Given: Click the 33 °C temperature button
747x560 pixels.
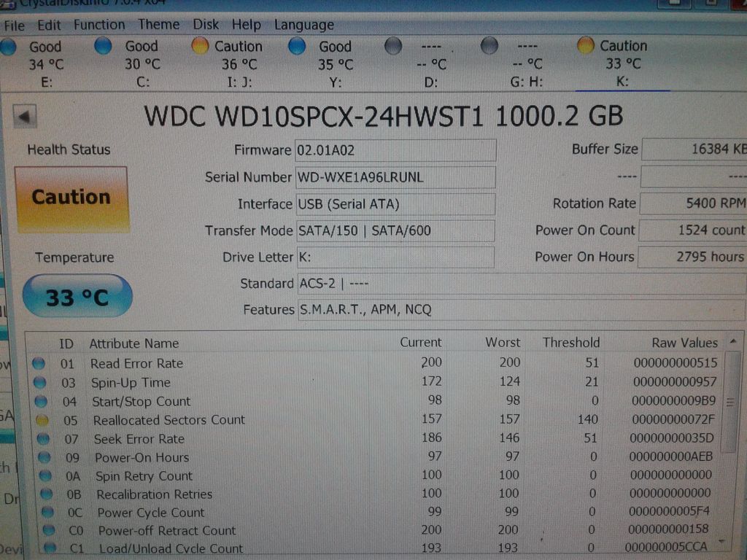Looking at the screenshot, I should [77, 296].
